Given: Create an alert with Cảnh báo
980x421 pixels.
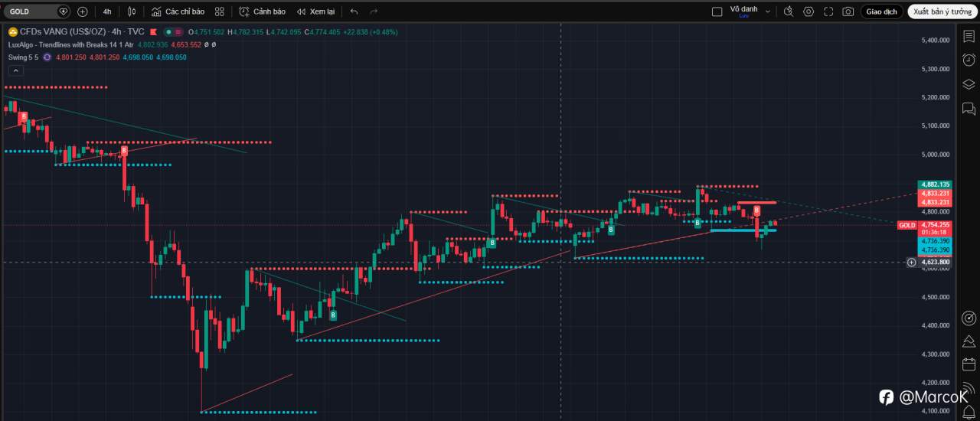Looking at the screenshot, I should pyautogui.click(x=263, y=11).
